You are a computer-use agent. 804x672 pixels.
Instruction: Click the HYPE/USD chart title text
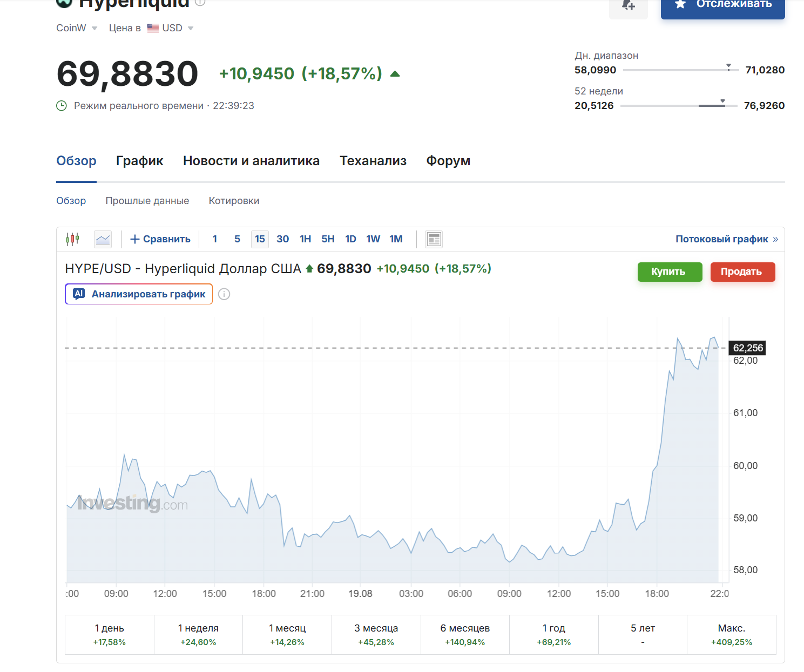pos(183,269)
